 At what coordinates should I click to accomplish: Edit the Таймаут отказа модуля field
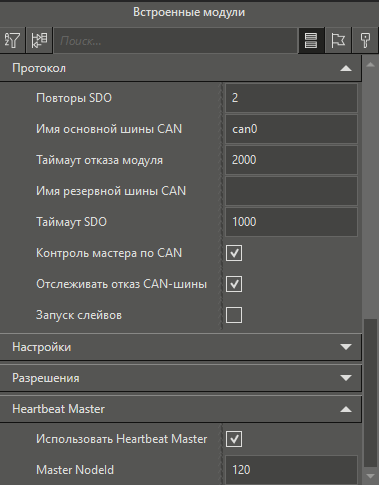click(291, 160)
